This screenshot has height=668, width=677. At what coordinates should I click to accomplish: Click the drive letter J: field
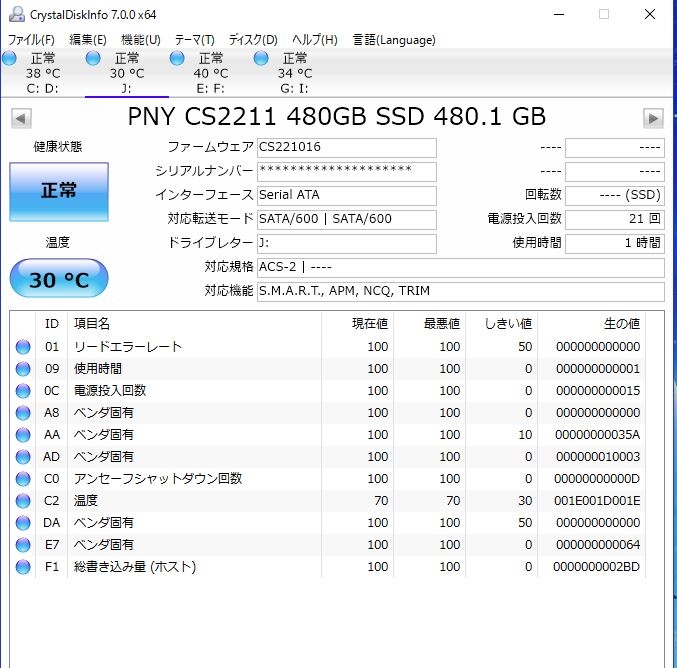347,244
